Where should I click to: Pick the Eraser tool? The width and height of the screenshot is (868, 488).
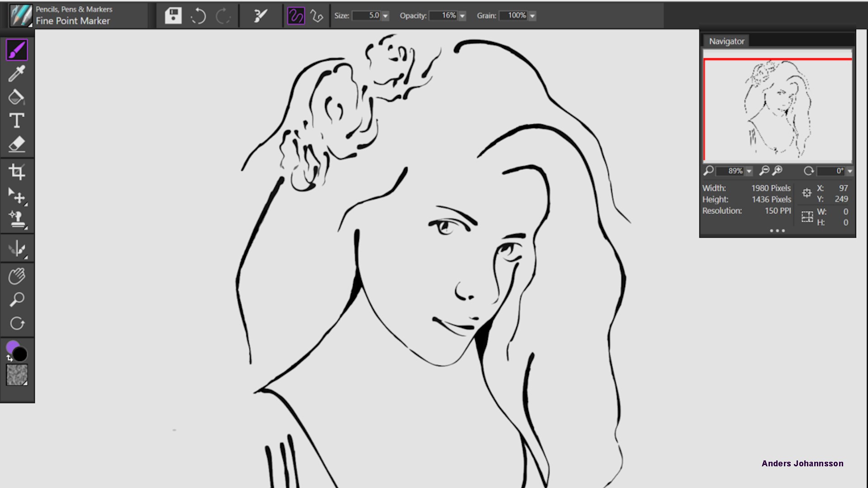click(x=17, y=145)
